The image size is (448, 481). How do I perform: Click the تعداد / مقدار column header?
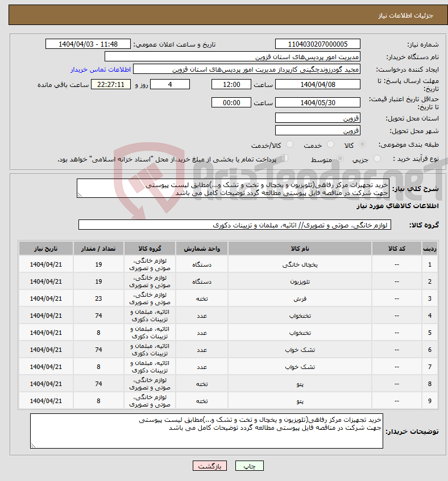tap(98, 248)
